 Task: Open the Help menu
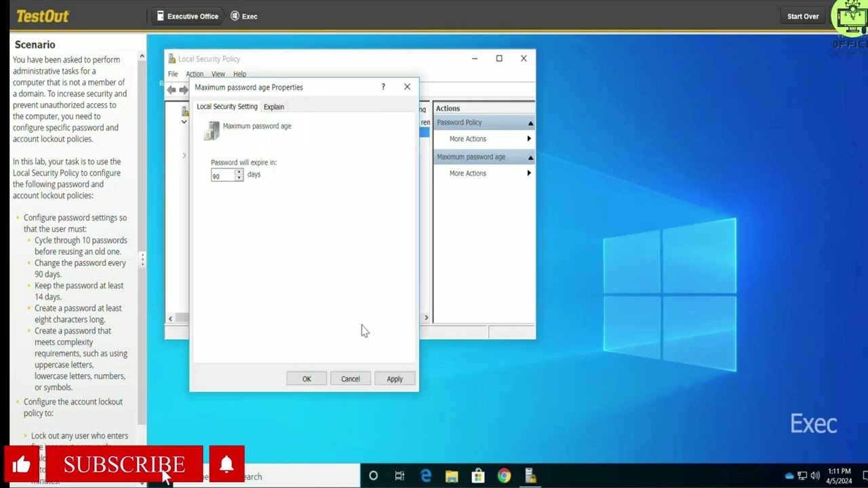click(240, 74)
